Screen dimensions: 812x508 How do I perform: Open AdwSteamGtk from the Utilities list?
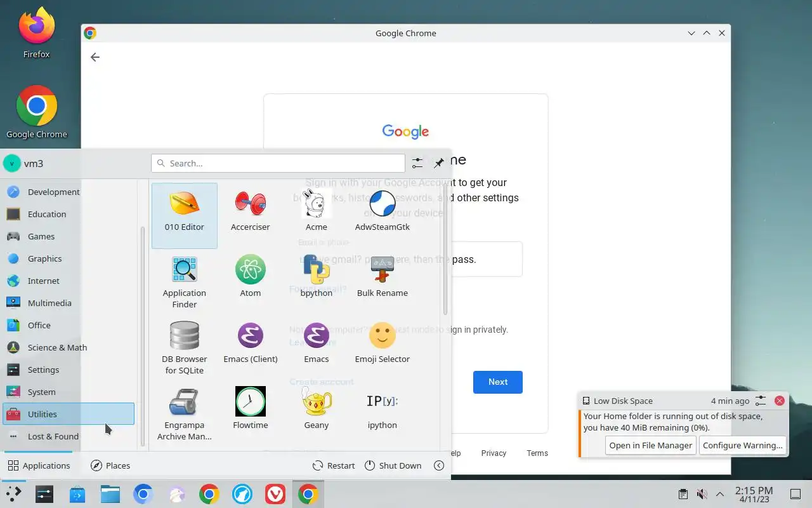tap(383, 215)
